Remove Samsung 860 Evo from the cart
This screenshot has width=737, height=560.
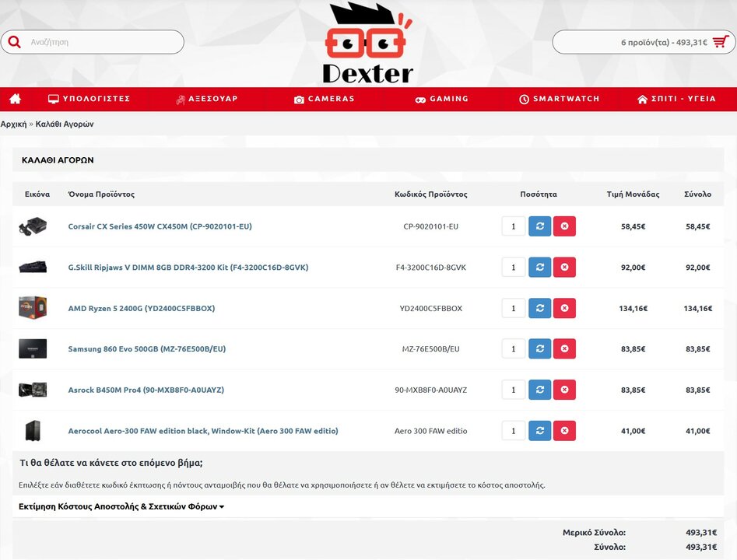click(x=564, y=349)
